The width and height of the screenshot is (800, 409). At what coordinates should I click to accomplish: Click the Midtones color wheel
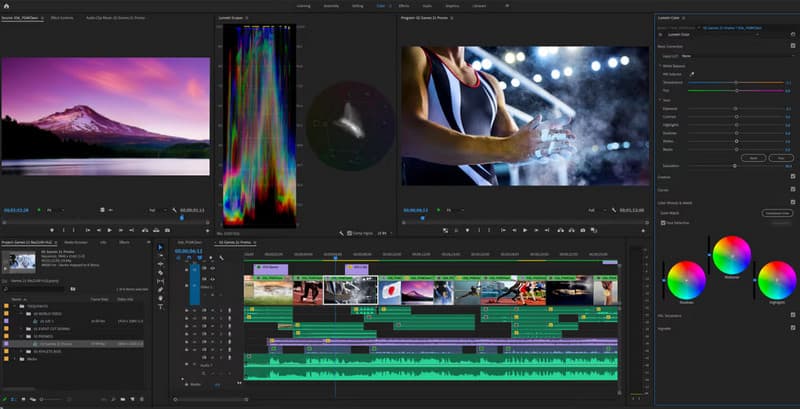click(731, 254)
